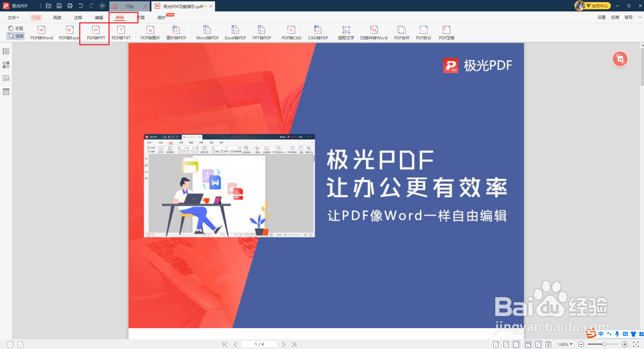Open 设置 settings
644x349 pixels.
(602, 17)
